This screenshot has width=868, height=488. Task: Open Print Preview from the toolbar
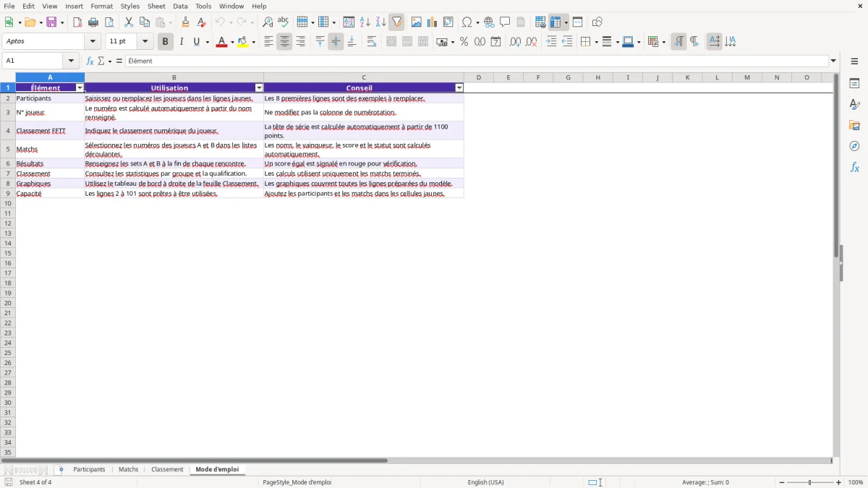tap(109, 22)
